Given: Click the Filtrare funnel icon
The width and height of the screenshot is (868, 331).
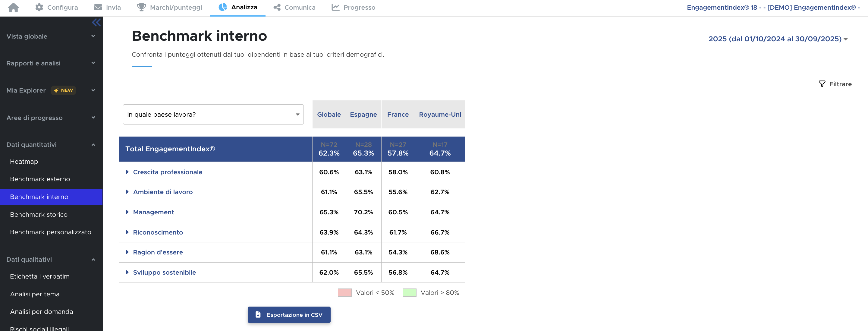Looking at the screenshot, I should click(x=822, y=84).
